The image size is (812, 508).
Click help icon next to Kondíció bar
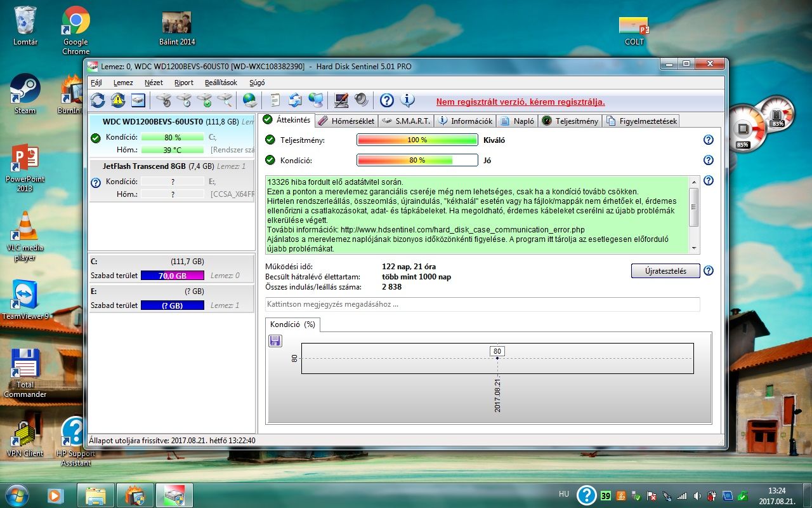(709, 160)
